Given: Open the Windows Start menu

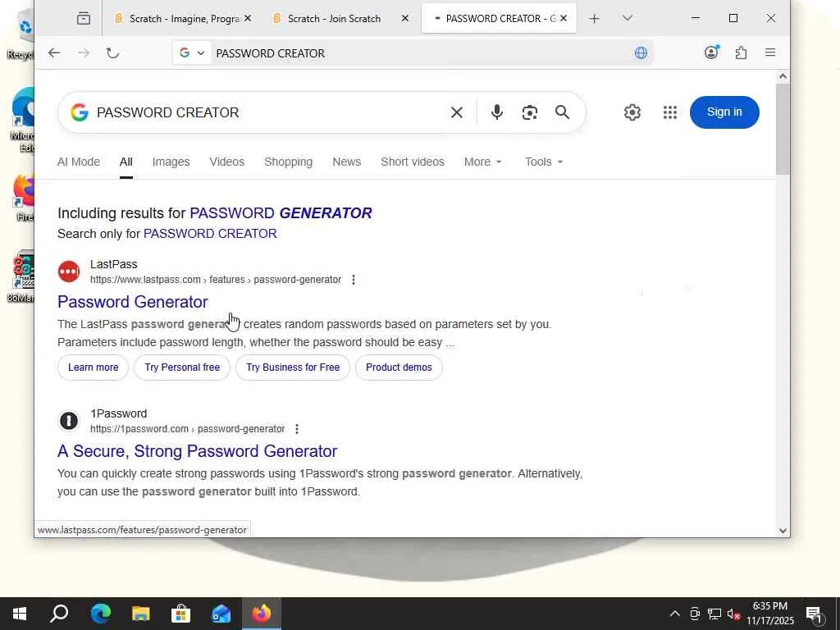Looking at the screenshot, I should 20,614.
